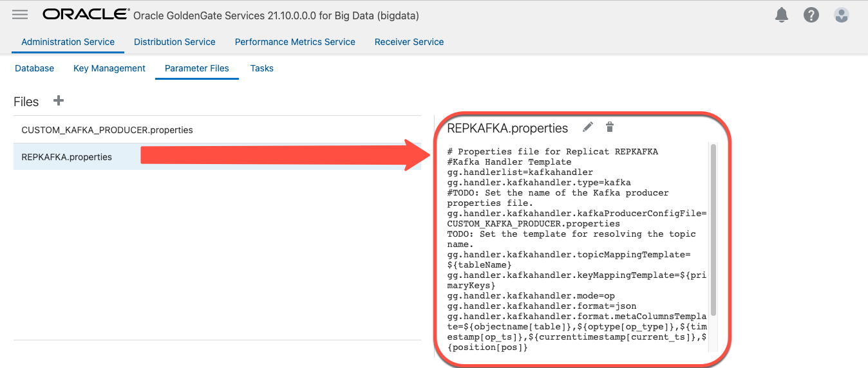Click the line gg.handler.kafkahandler.format=json
This screenshot has height=368, width=868.
tap(542, 306)
